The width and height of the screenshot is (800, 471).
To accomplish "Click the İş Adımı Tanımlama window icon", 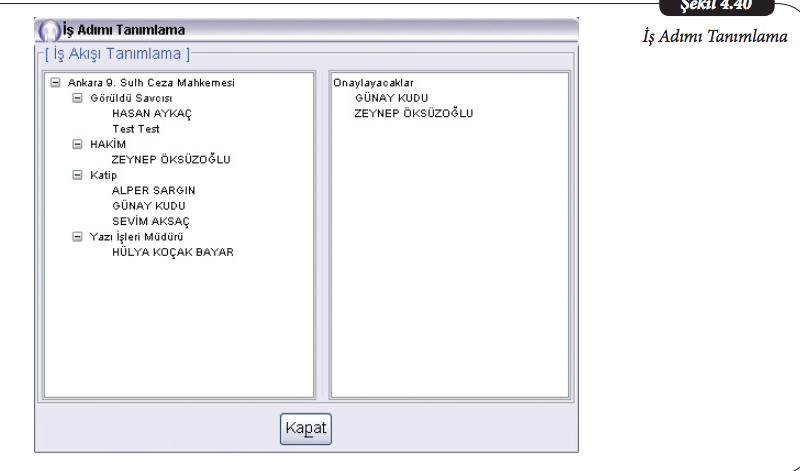I will [49, 31].
